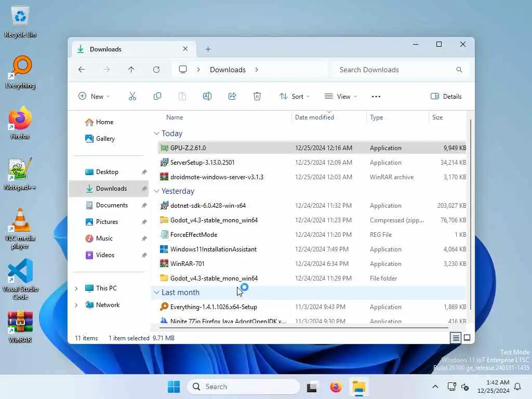
Task: Click the Delete trash can icon
Action: coord(257,96)
